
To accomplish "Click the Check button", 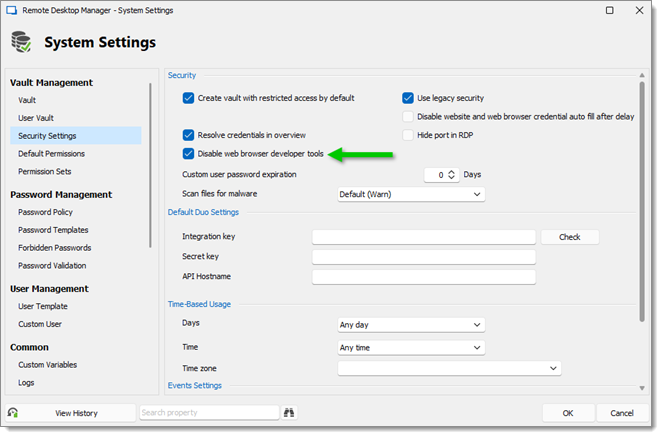I will [x=570, y=237].
